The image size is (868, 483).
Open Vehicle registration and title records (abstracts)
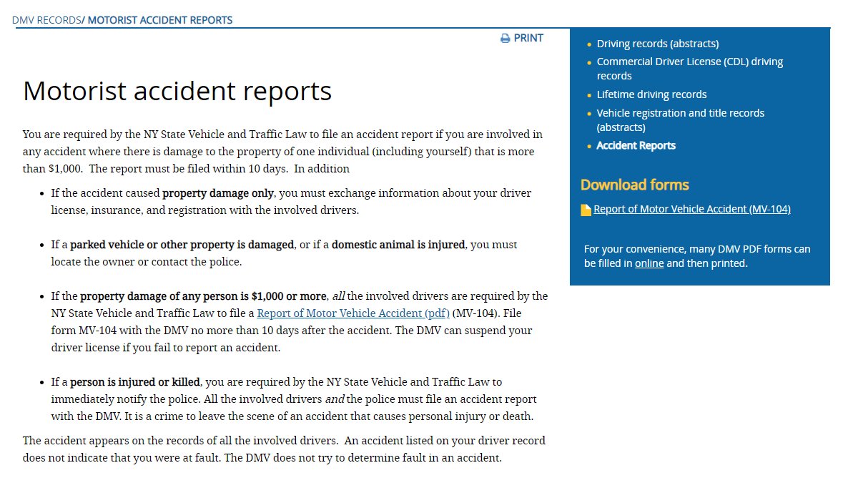point(681,120)
